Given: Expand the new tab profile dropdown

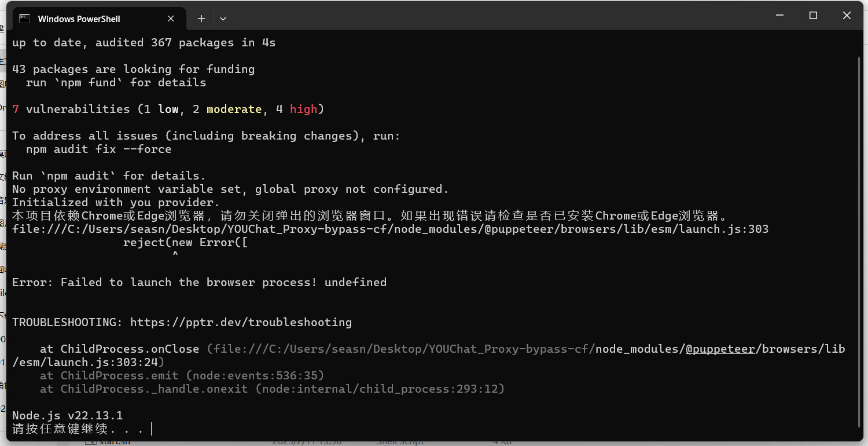Looking at the screenshot, I should click(223, 19).
